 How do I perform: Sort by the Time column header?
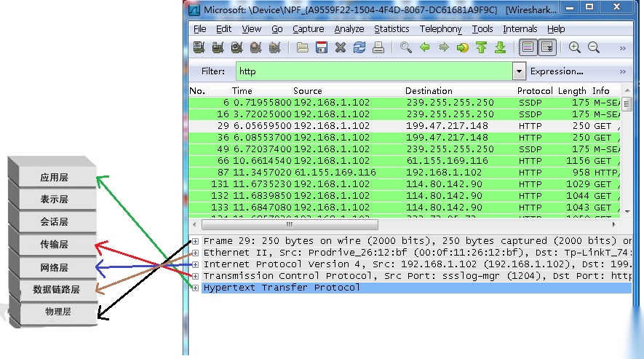tap(261, 91)
